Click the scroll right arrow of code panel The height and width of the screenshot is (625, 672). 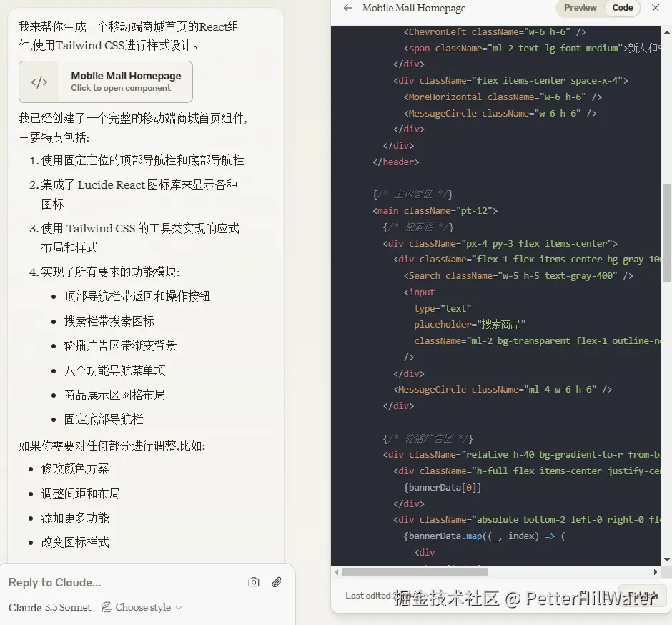pyautogui.click(x=656, y=572)
